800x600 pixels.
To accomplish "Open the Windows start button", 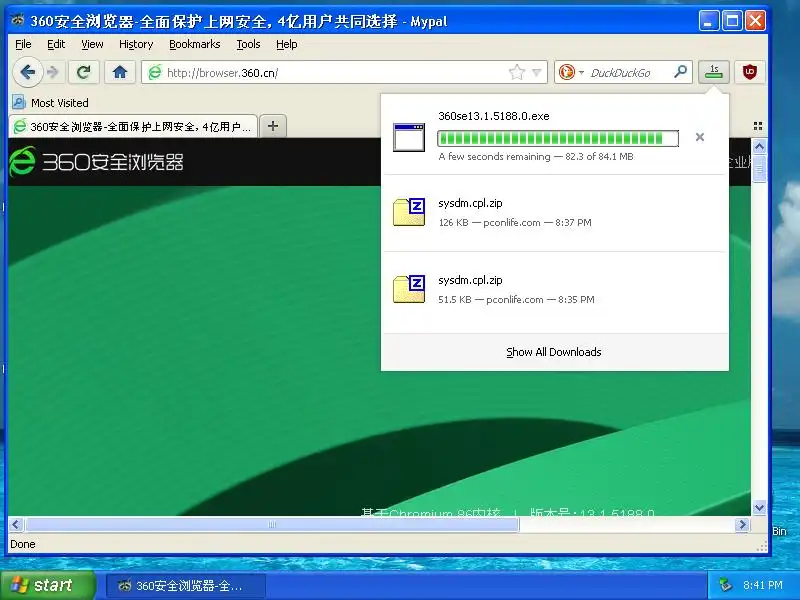I will (47, 585).
